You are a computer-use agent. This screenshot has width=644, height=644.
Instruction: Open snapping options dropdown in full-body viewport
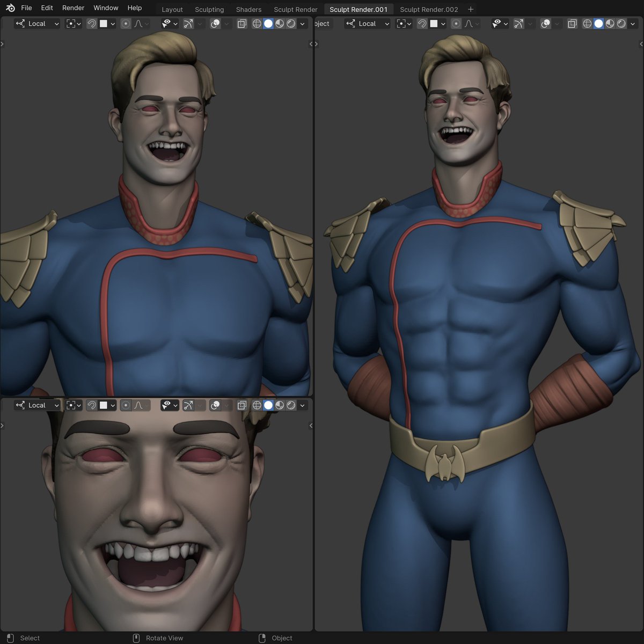(x=437, y=24)
